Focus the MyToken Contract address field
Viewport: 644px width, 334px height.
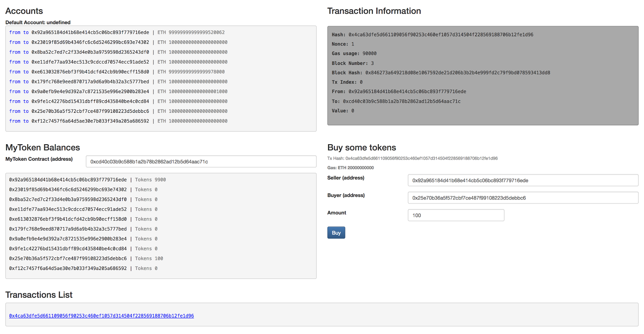tap(201, 162)
